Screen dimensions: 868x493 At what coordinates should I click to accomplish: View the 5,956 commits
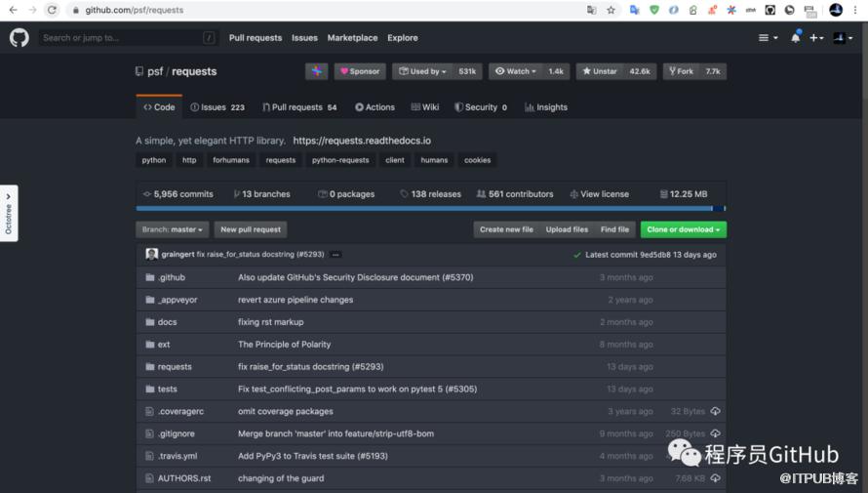tap(178, 194)
